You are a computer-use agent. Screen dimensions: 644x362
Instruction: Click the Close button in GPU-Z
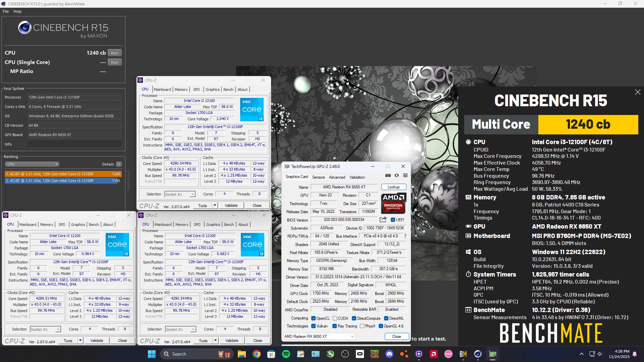tap(396, 337)
